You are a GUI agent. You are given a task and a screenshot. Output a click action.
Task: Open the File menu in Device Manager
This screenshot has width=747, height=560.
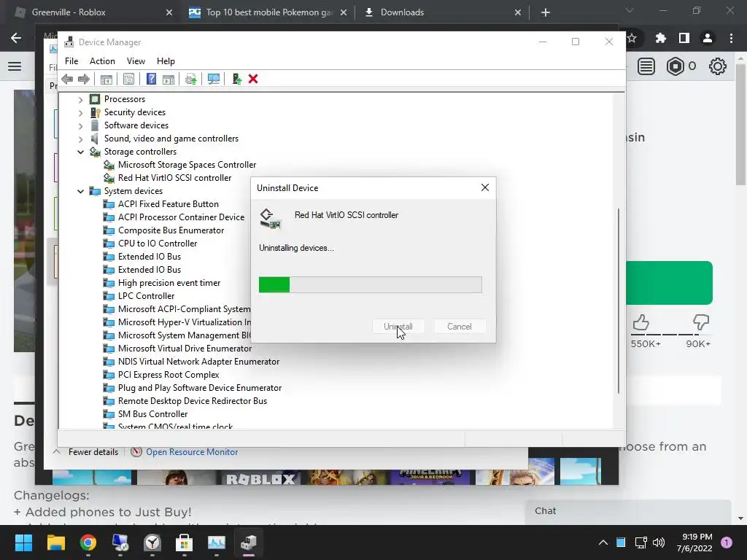pos(71,61)
